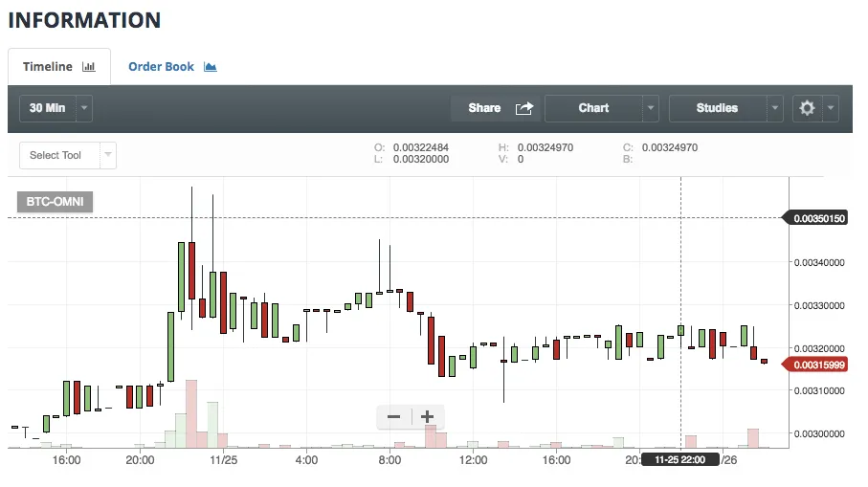This screenshot has height=487, width=868.
Task: Click the 0.00310000 price axis label
Action: 819,390
